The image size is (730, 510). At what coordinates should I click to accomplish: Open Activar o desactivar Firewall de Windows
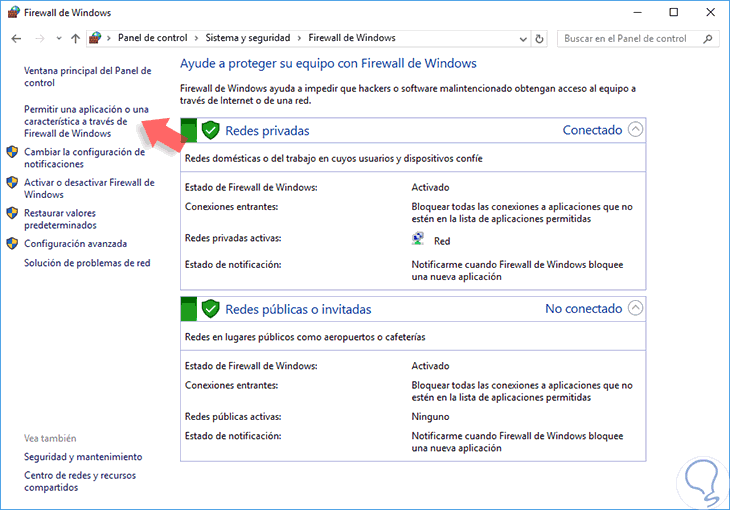[89, 188]
